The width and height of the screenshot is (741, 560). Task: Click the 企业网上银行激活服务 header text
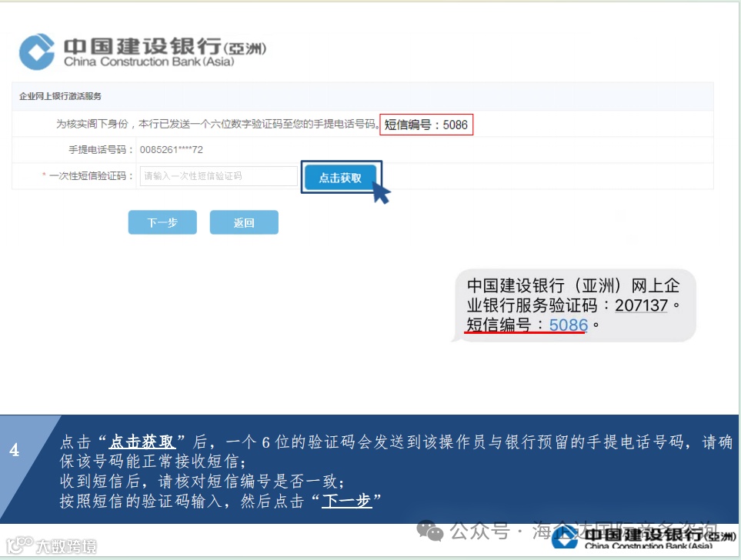[60, 96]
